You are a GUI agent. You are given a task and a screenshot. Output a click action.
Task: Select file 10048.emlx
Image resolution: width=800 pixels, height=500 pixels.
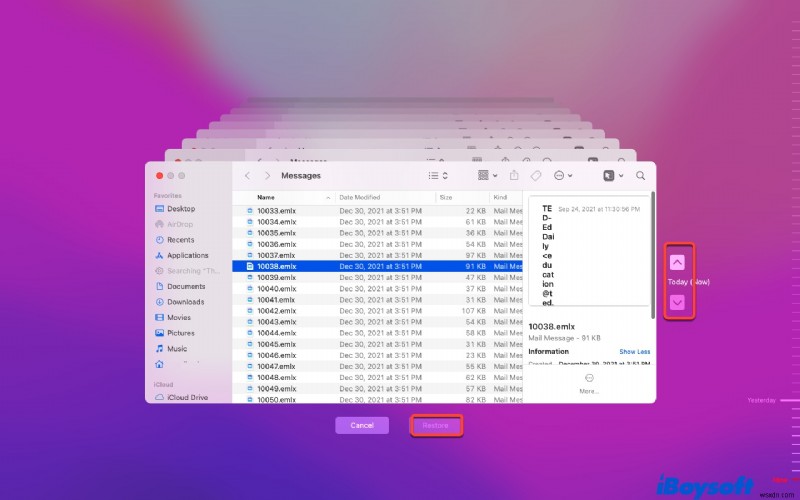pos(378,378)
